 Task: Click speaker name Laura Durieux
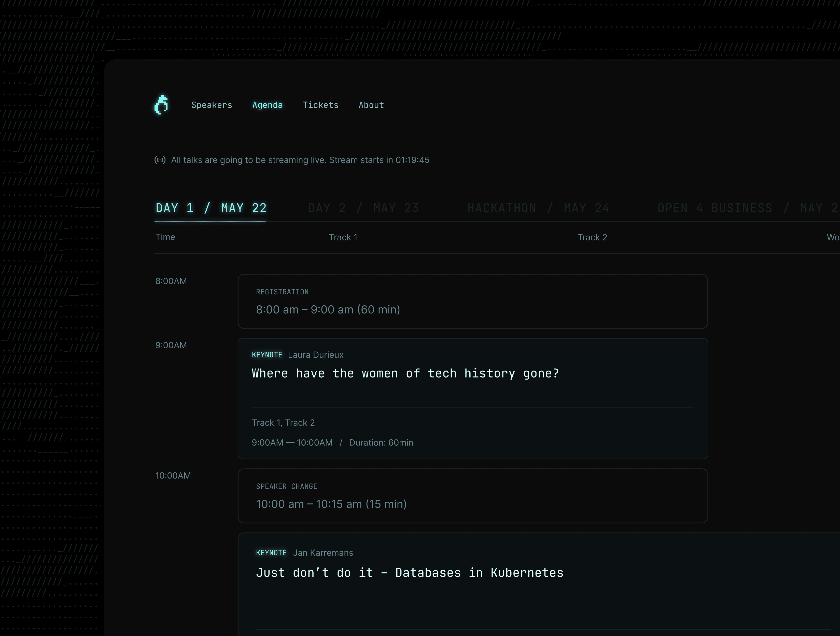[x=316, y=355]
